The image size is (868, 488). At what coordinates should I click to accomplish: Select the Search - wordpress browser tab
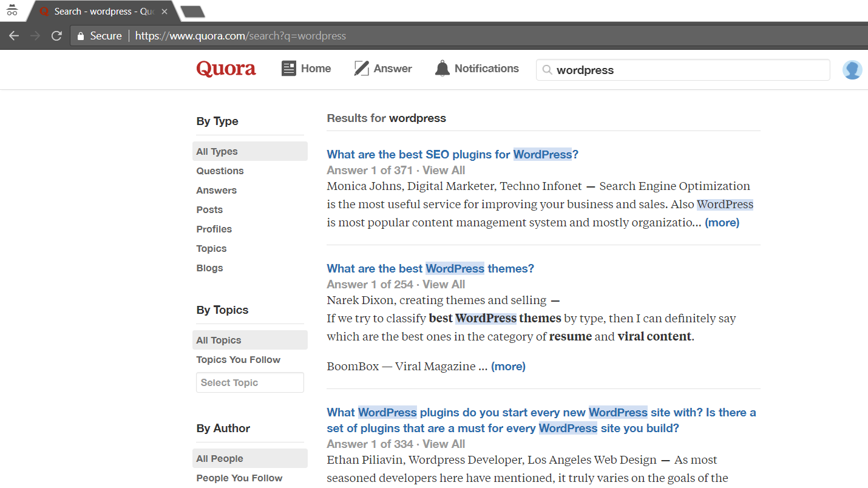[x=103, y=12]
